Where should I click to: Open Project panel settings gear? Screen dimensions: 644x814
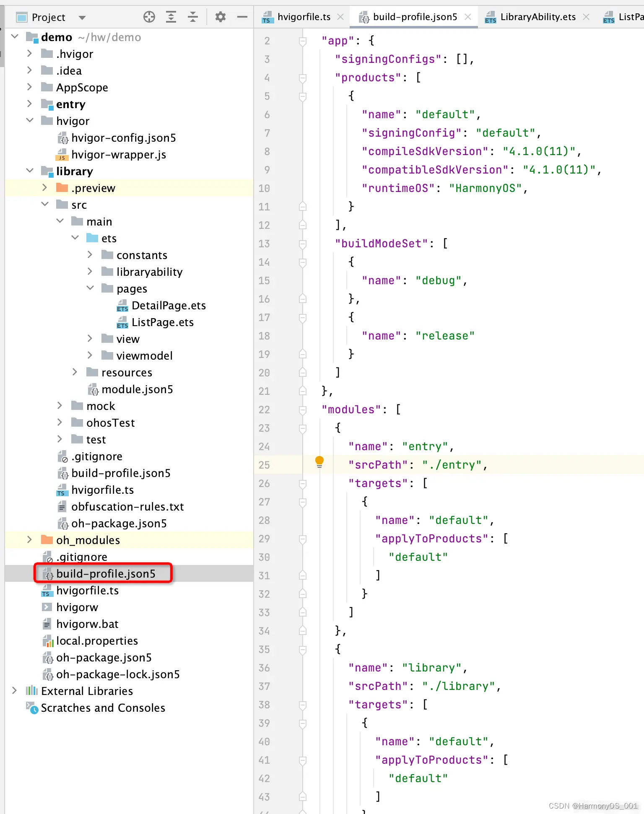tap(221, 17)
